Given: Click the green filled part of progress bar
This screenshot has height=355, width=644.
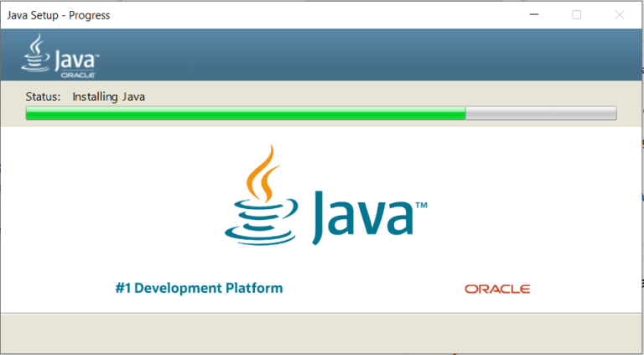Looking at the screenshot, I should 243,113.
